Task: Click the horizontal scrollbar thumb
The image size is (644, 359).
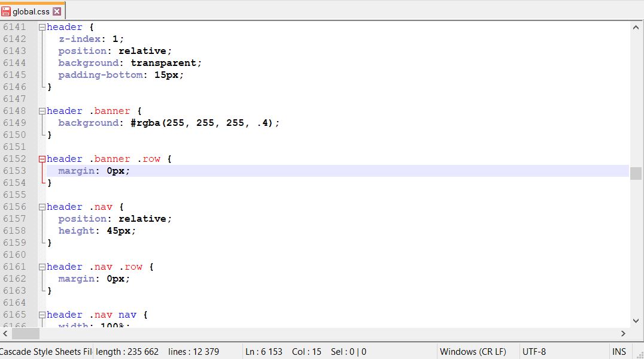Action: point(26,333)
